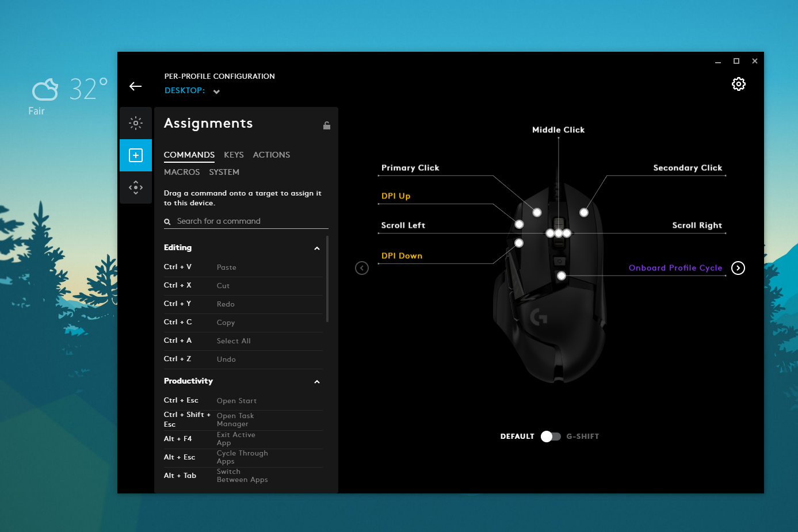Collapse the Editing section

coord(316,248)
